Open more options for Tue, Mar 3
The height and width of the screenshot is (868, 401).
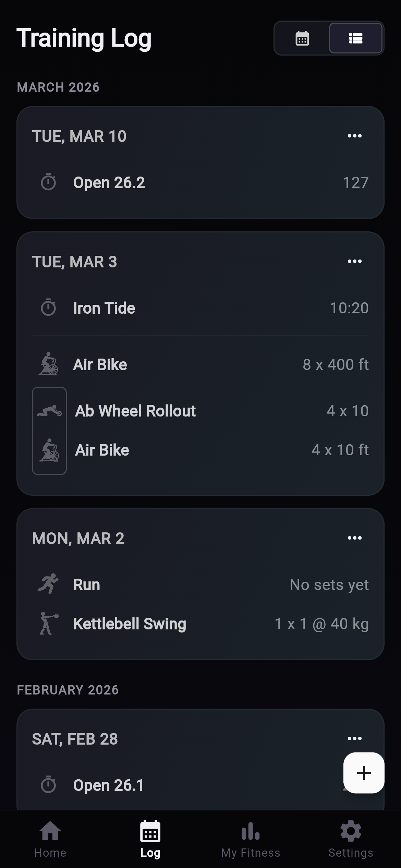pyautogui.click(x=354, y=262)
